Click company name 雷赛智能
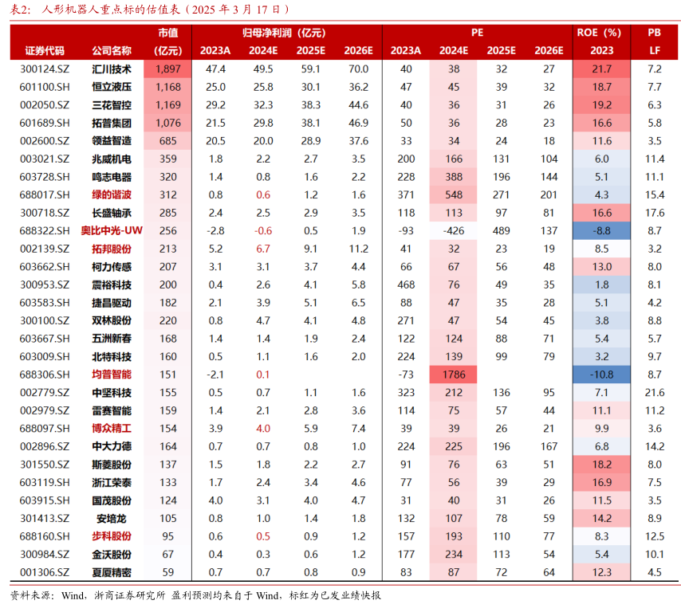 pos(112,410)
